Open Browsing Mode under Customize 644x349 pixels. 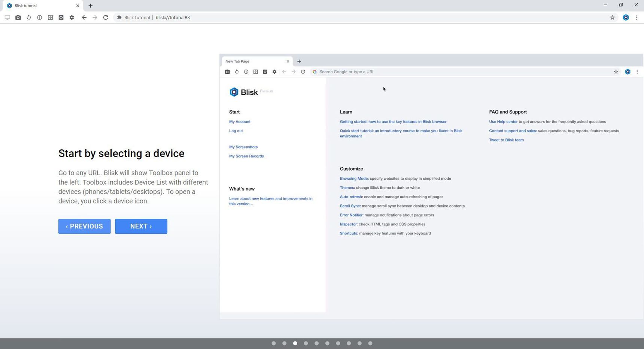[x=354, y=179]
